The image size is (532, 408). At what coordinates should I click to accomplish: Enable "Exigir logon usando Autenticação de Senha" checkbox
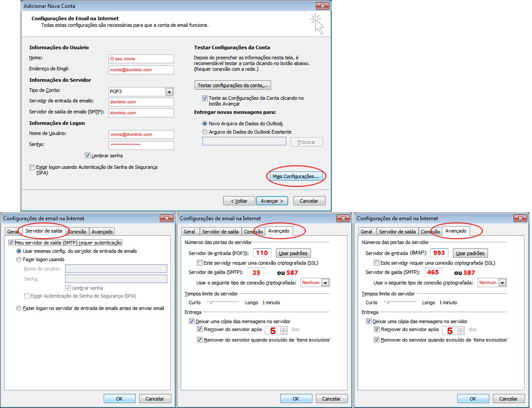[x=32, y=168]
